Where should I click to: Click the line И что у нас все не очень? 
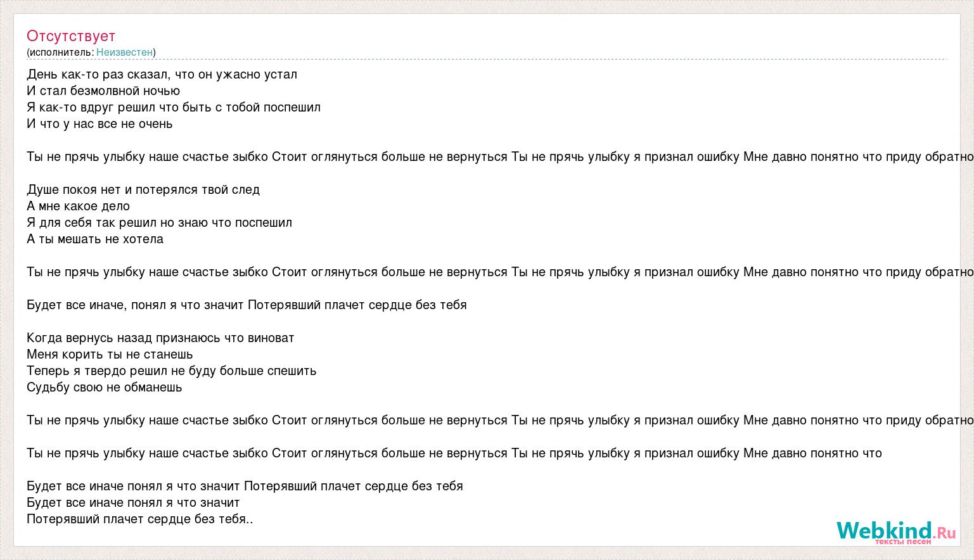coord(99,124)
